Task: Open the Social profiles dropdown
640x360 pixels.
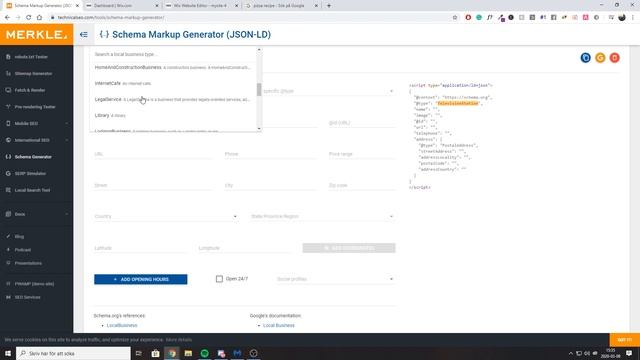Action: [x=336, y=279]
